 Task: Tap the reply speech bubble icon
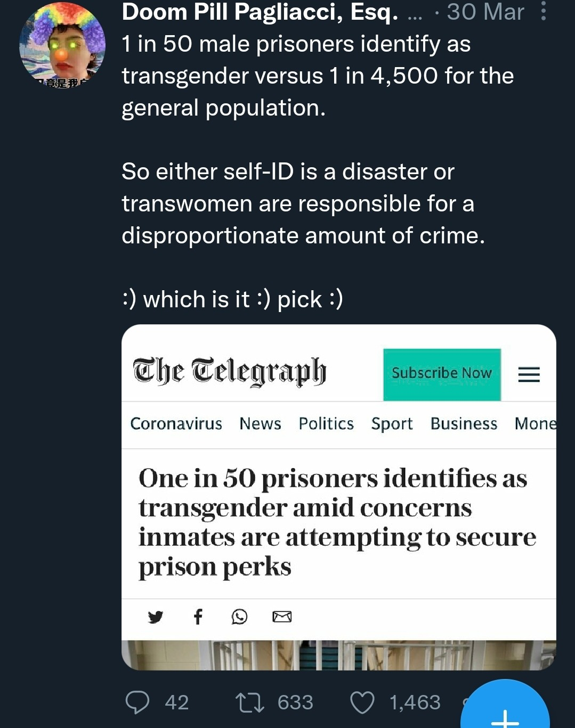[137, 702]
